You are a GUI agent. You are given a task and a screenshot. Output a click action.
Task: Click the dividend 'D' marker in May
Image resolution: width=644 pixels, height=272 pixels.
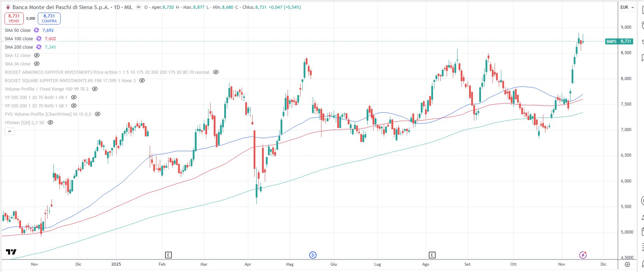click(x=313, y=255)
